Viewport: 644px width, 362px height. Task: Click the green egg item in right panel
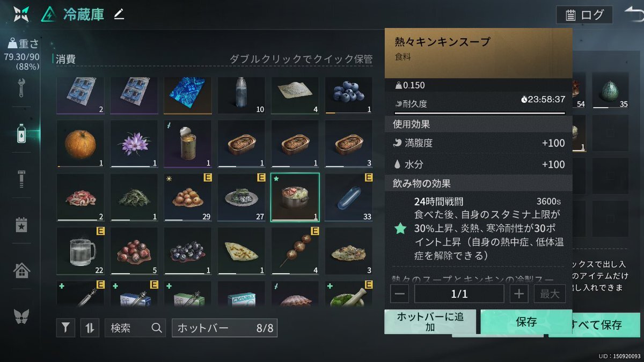tap(611, 90)
